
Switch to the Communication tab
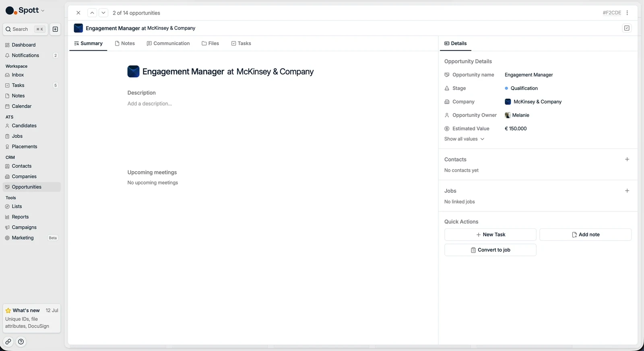(x=168, y=44)
